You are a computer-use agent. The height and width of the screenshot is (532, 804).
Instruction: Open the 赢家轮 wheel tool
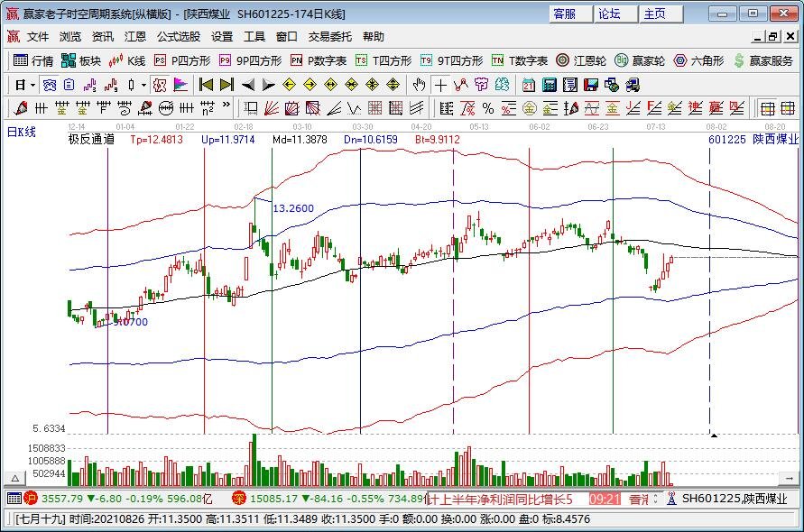(x=640, y=61)
